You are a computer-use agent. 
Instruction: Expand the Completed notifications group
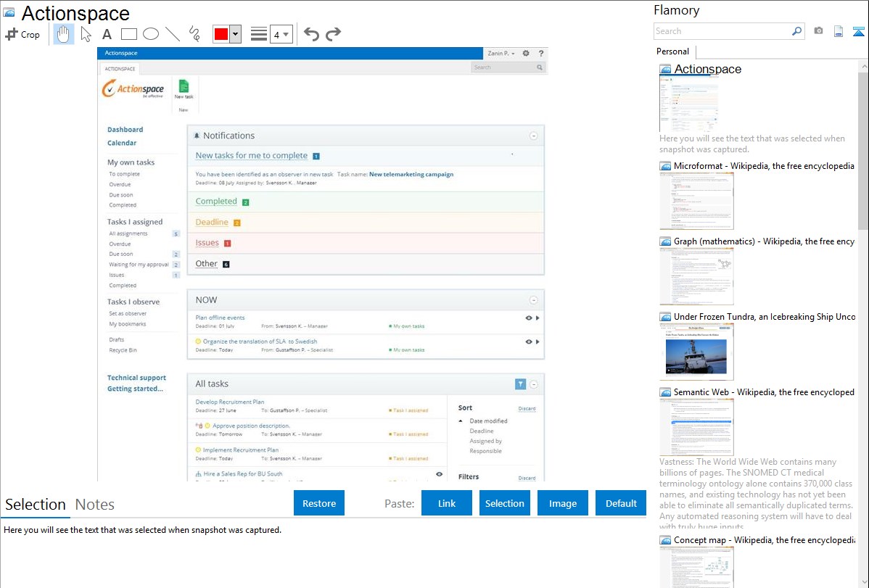click(216, 202)
